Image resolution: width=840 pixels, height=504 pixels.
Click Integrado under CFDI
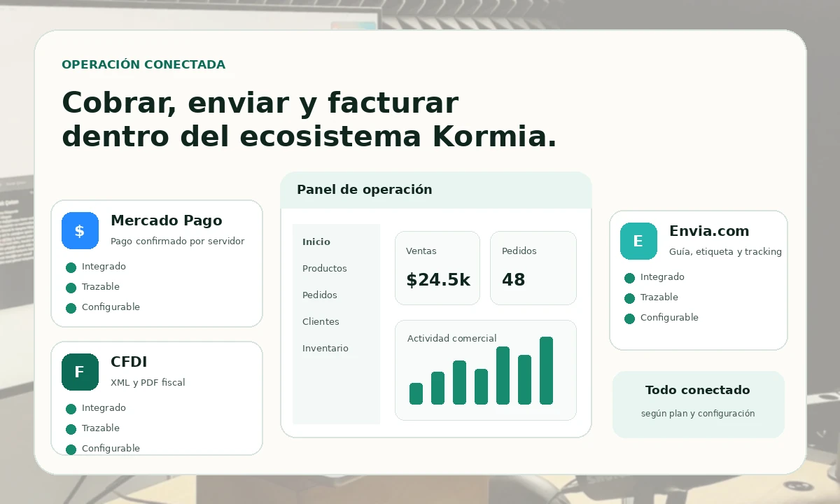[104, 408]
